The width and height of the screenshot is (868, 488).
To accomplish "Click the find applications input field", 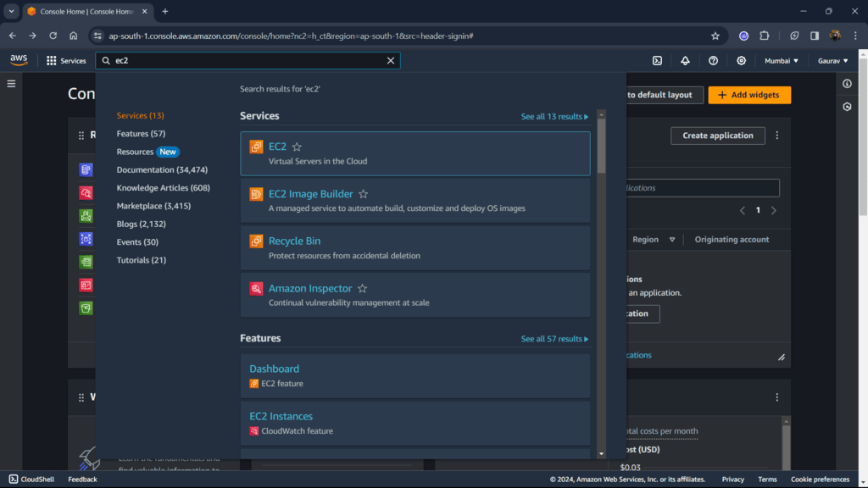I will (x=703, y=188).
